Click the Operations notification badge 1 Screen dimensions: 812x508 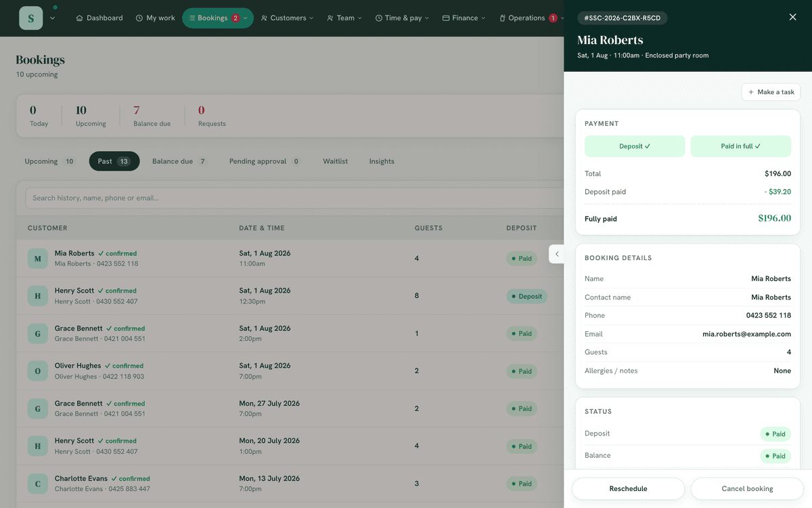[x=553, y=18]
